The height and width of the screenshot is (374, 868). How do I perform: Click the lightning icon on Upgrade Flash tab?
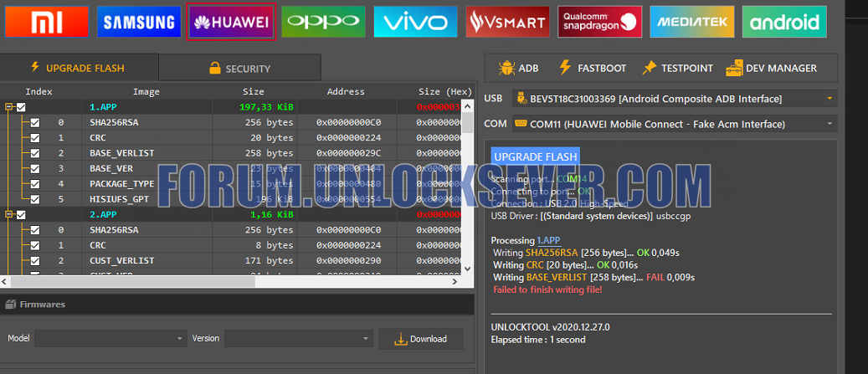pos(35,68)
